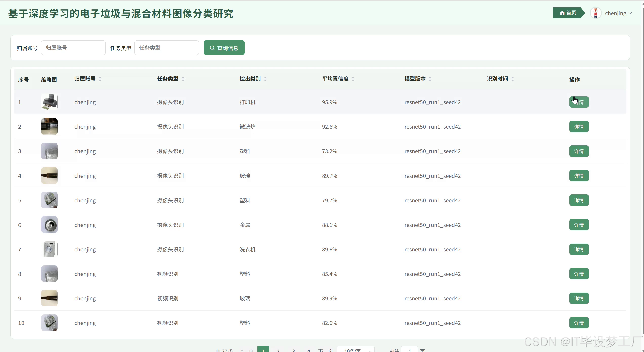The height and width of the screenshot is (352, 644).
Task: Click the 95.9% confidence cell
Action: (330, 102)
